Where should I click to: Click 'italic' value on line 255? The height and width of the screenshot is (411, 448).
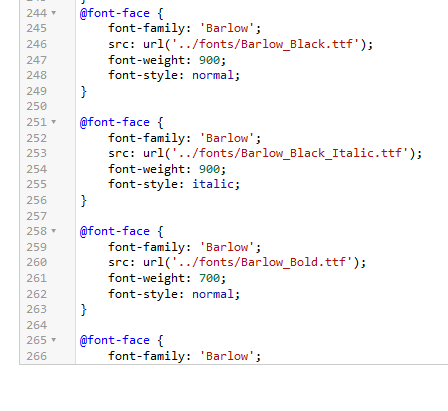(213, 184)
